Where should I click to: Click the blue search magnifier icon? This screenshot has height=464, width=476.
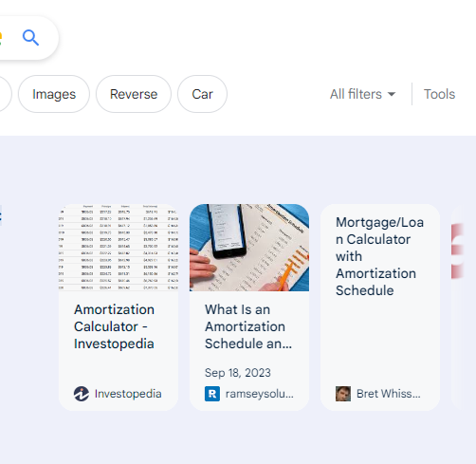pos(30,38)
